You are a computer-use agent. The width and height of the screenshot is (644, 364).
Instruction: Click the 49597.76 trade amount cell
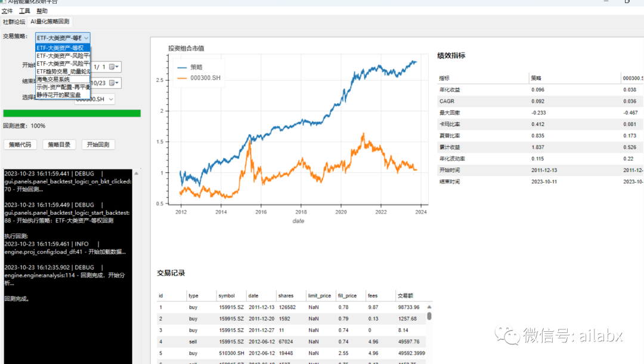408,342
